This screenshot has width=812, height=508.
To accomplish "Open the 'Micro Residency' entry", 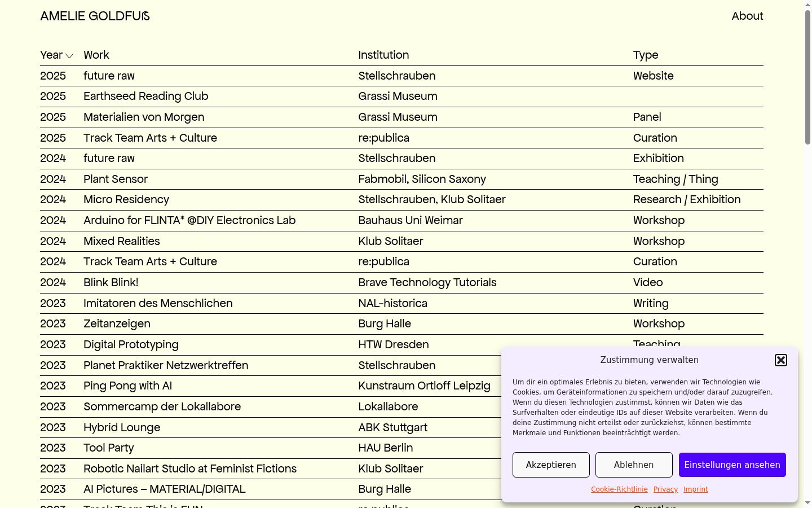I will coord(126,200).
